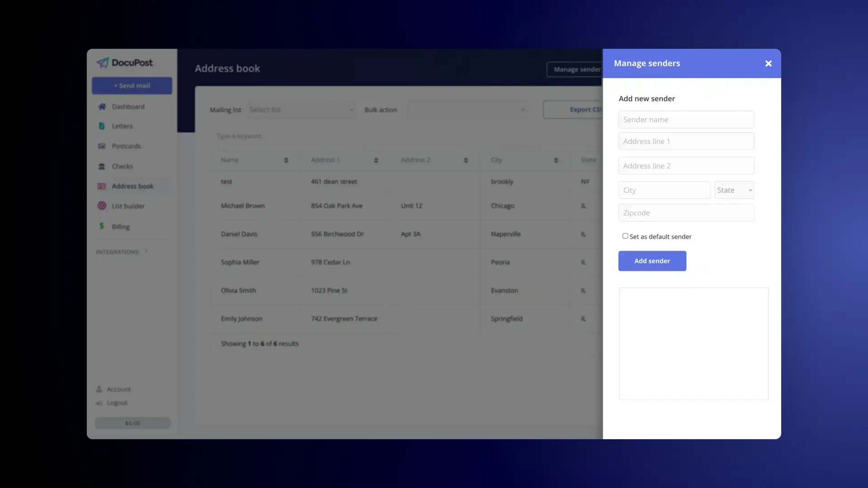Close the Manage senders panel
868x488 pixels.
(769, 63)
